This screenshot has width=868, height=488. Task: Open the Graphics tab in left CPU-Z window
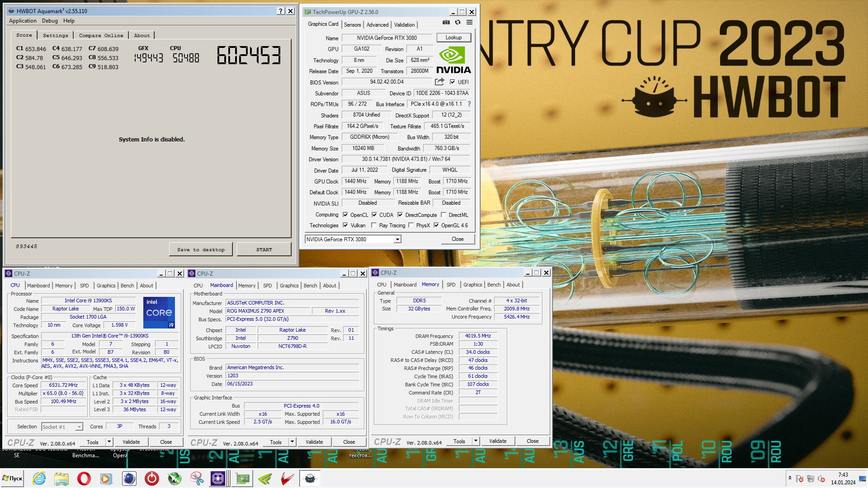[106, 286]
